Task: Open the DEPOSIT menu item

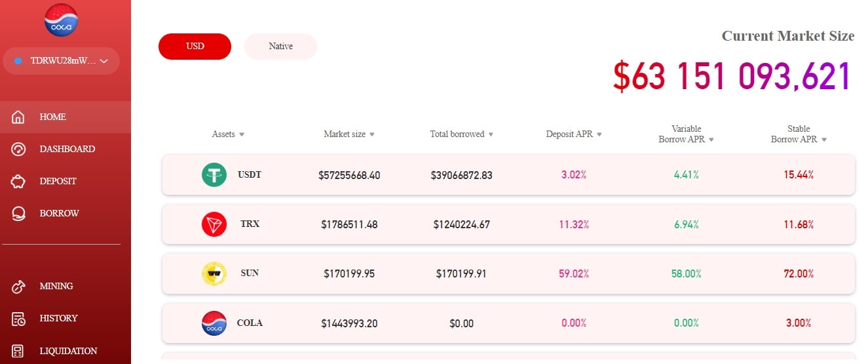Action: pos(66,182)
